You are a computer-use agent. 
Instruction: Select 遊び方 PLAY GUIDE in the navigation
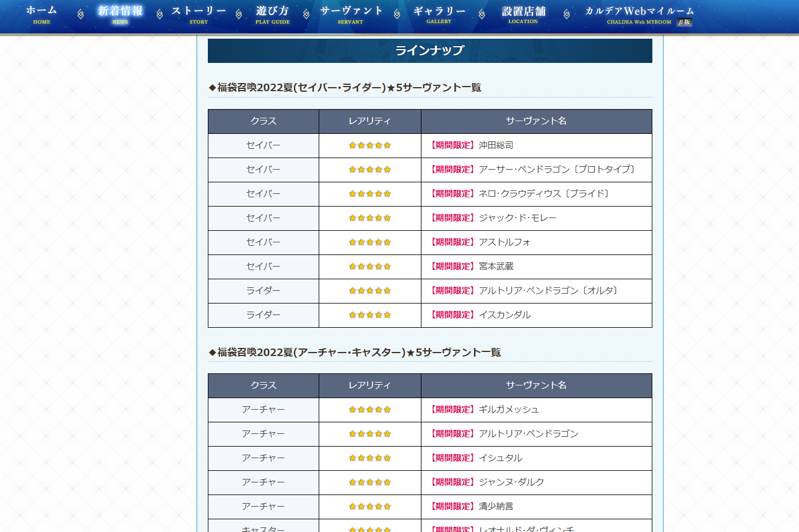(272, 15)
